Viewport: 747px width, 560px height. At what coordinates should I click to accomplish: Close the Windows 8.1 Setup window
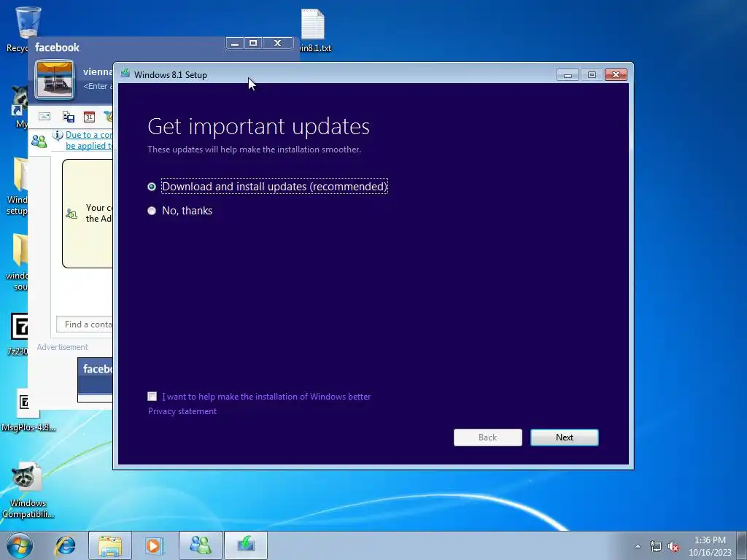click(x=616, y=75)
